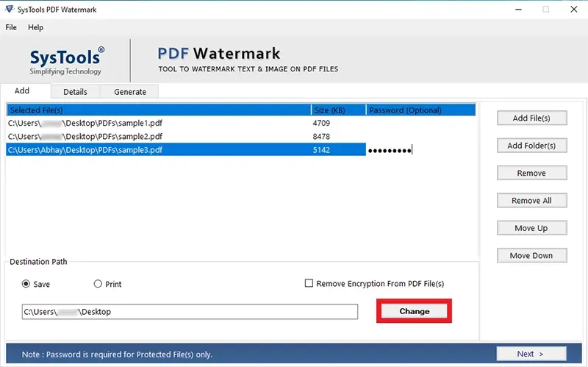This screenshot has height=367, width=588.
Task: Select the Print radio button
Action: click(x=98, y=284)
